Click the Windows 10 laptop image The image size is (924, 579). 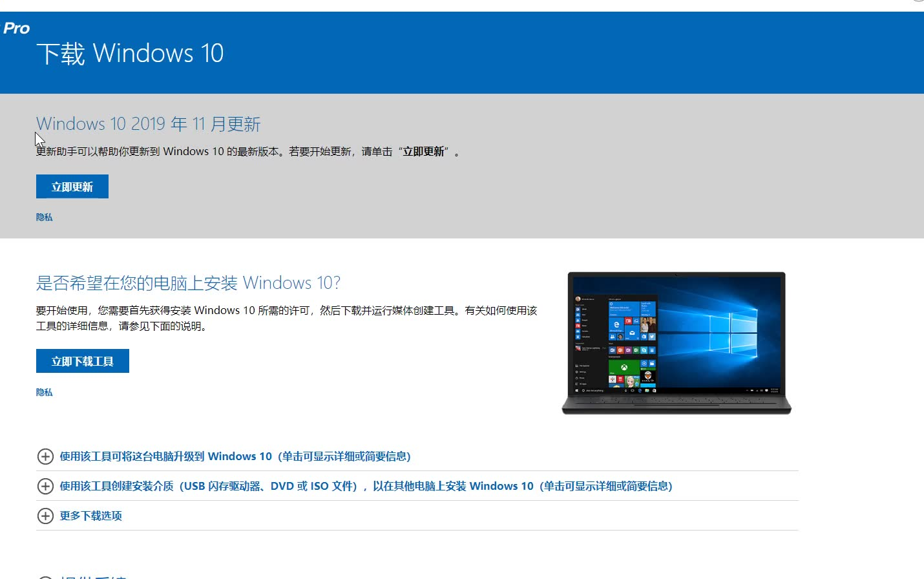pos(677,343)
